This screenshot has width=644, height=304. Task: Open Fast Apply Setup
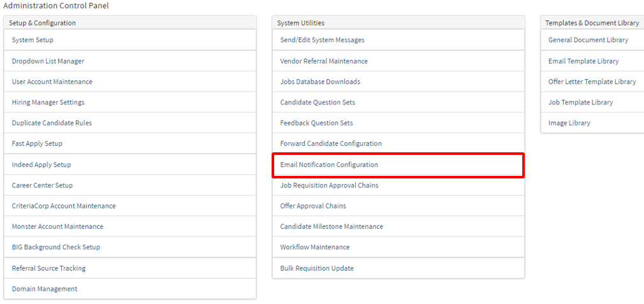tap(37, 143)
